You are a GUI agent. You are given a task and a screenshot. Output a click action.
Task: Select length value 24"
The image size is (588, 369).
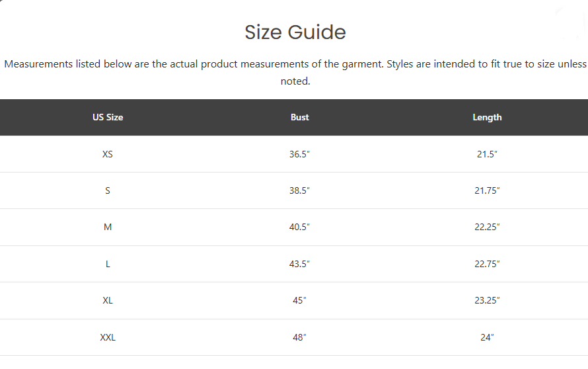point(487,337)
